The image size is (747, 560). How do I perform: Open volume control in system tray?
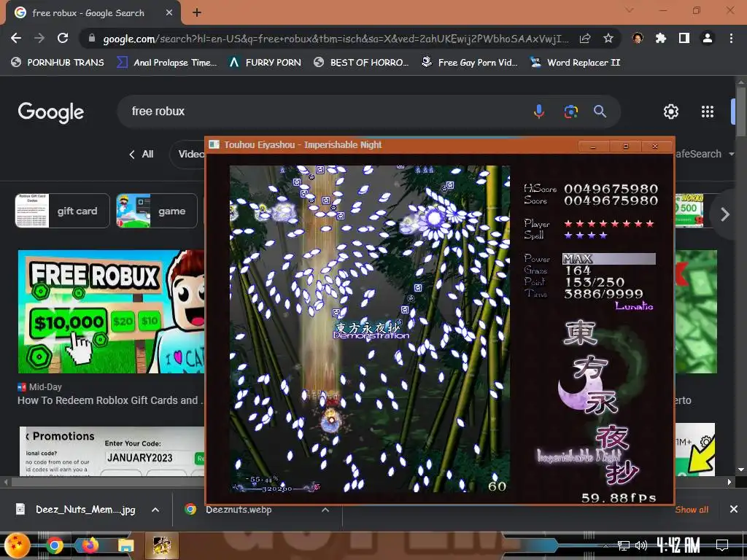640,545
